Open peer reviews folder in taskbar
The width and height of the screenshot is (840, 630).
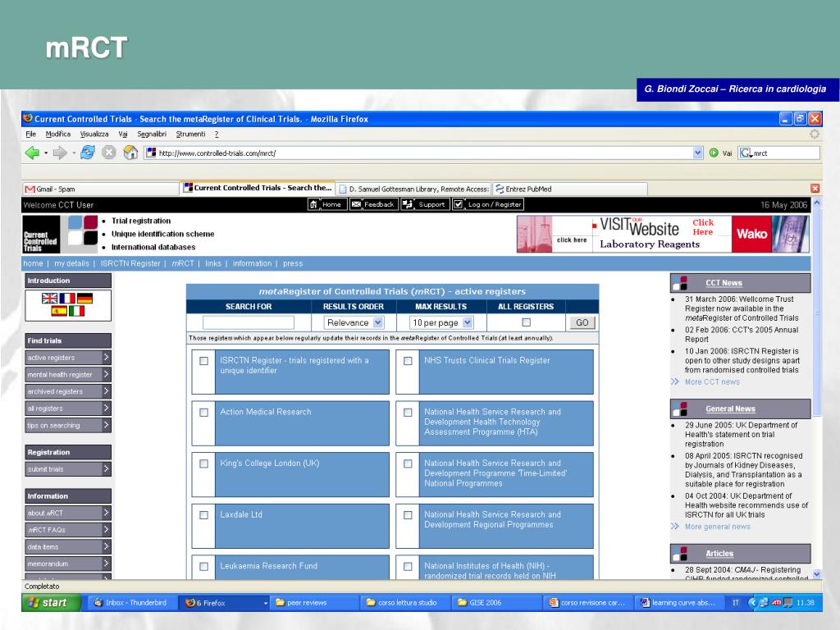point(314,603)
